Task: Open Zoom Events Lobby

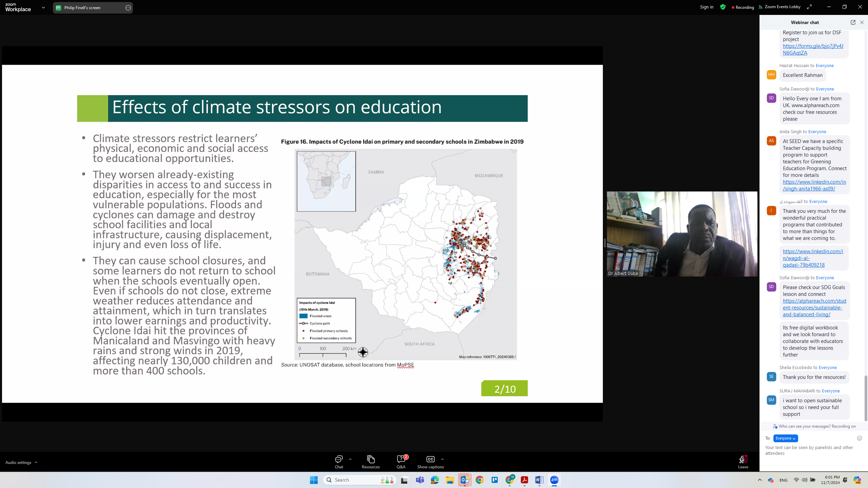Action: tap(780, 7)
